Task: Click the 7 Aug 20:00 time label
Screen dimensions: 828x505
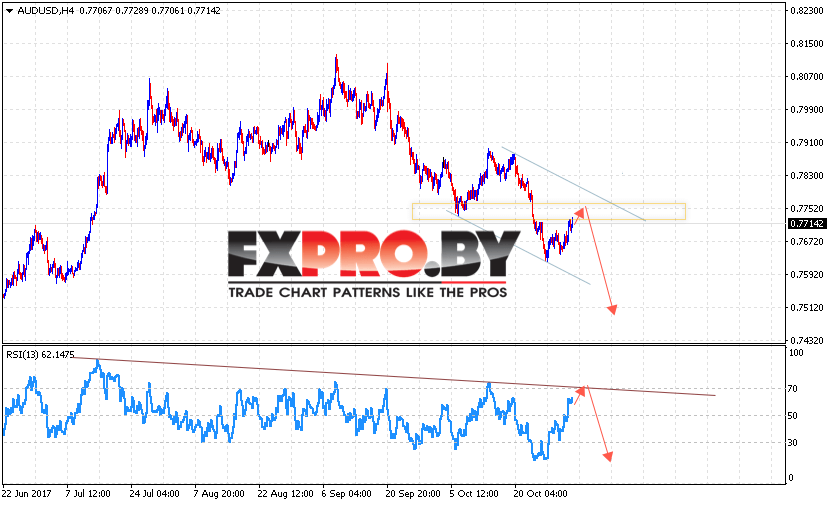Action: (219, 494)
